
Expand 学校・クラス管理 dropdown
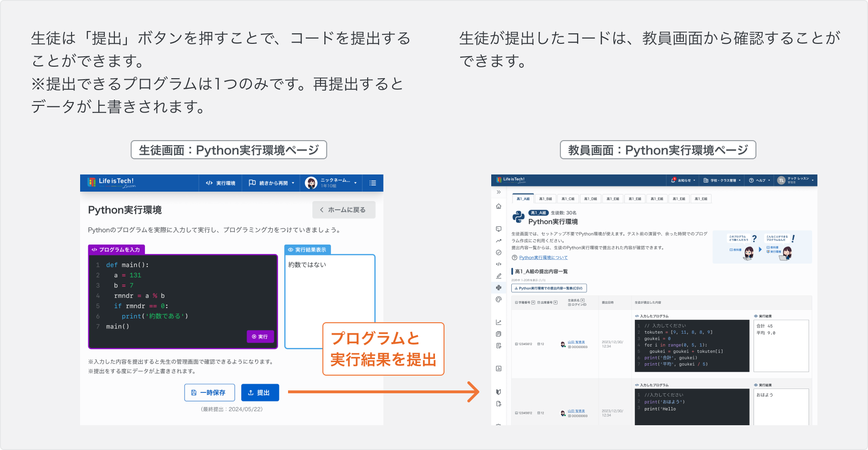point(722,180)
